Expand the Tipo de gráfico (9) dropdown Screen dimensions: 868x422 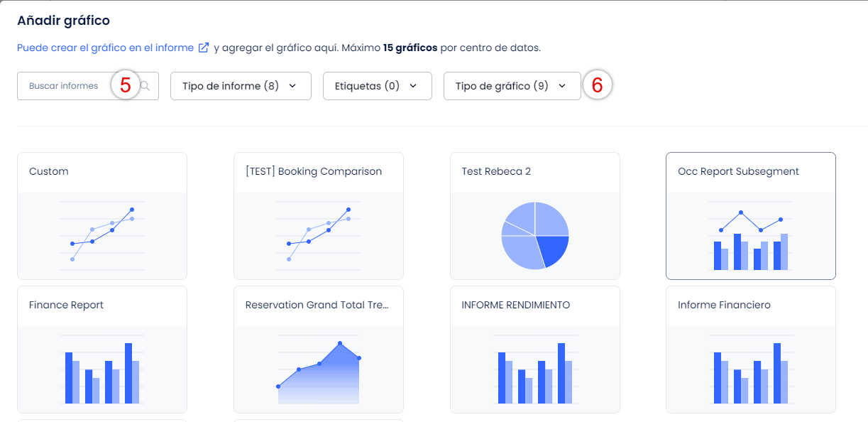point(512,86)
